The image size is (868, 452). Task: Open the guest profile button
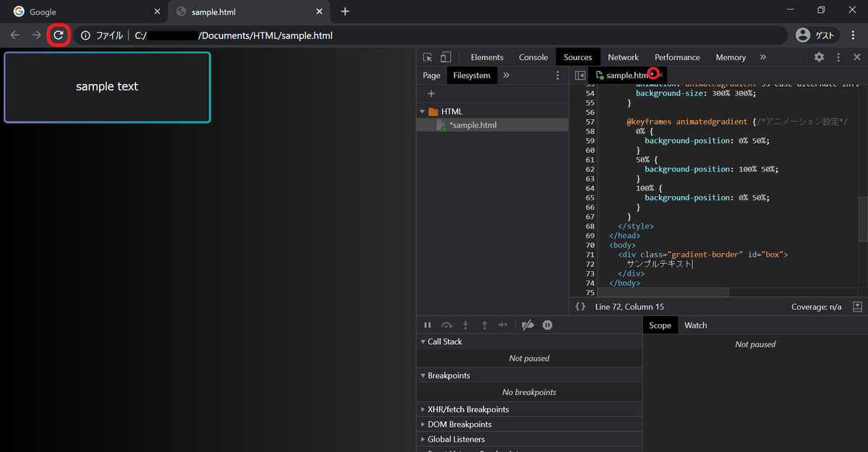(817, 35)
